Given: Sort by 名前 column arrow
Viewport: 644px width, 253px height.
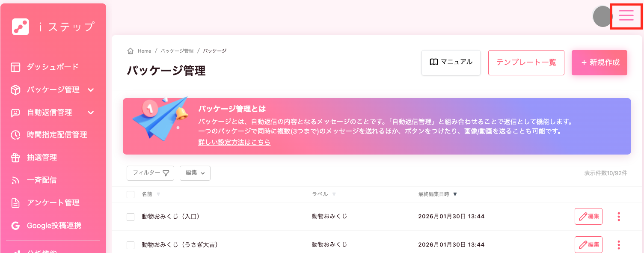Looking at the screenshot, I should pyautogui.click(x=158, y=194).
